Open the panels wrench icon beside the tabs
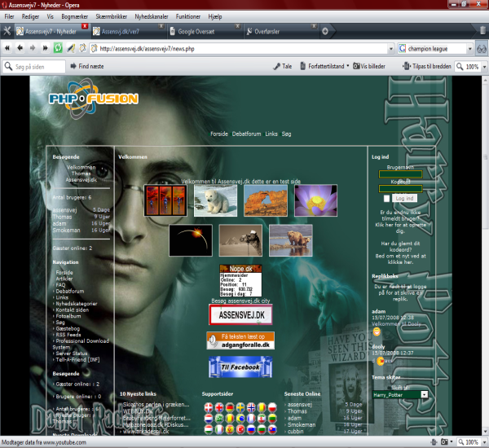The width and height of the screenshot is (489, 448). tap(7, 31)
